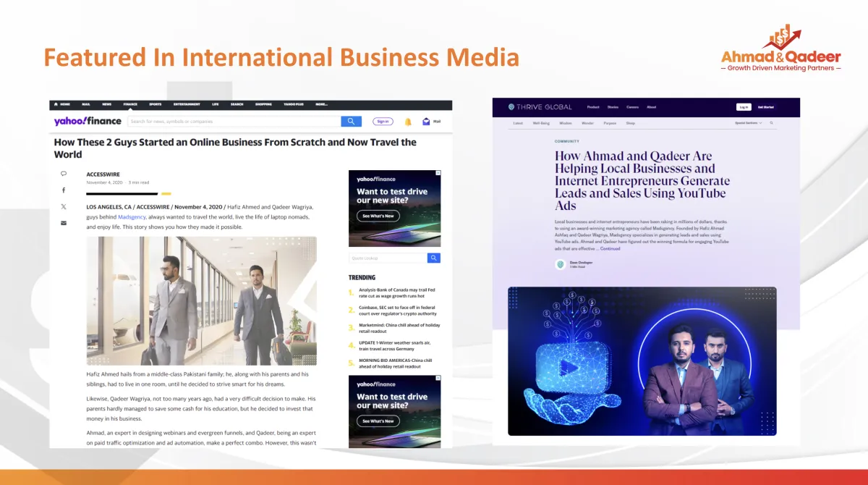Share the Yahoo article on X

click(x=64, y=207)
